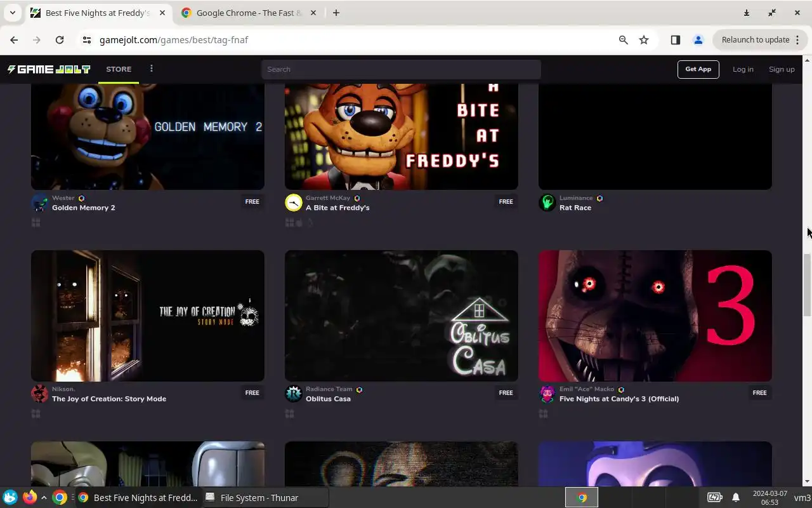Open the three-dot more menu beside STORE

[151, 69]
